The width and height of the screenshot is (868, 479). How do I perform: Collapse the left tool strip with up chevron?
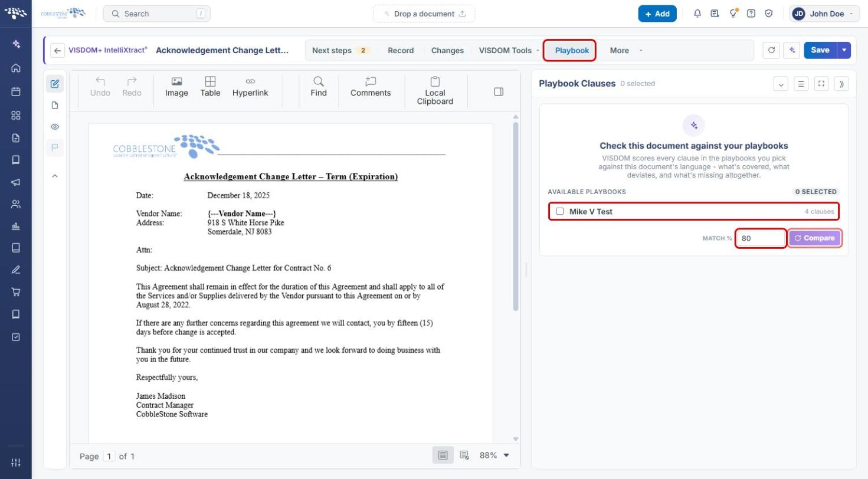(55, 176)
